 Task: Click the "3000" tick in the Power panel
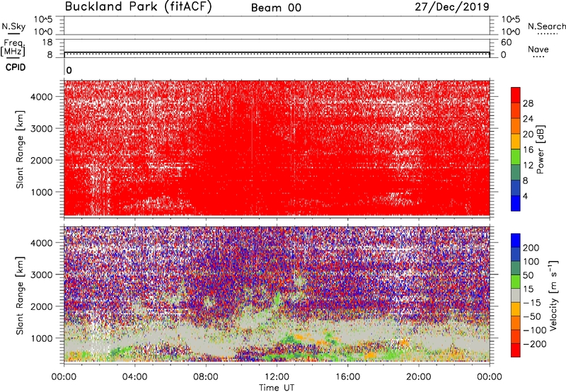42,129
